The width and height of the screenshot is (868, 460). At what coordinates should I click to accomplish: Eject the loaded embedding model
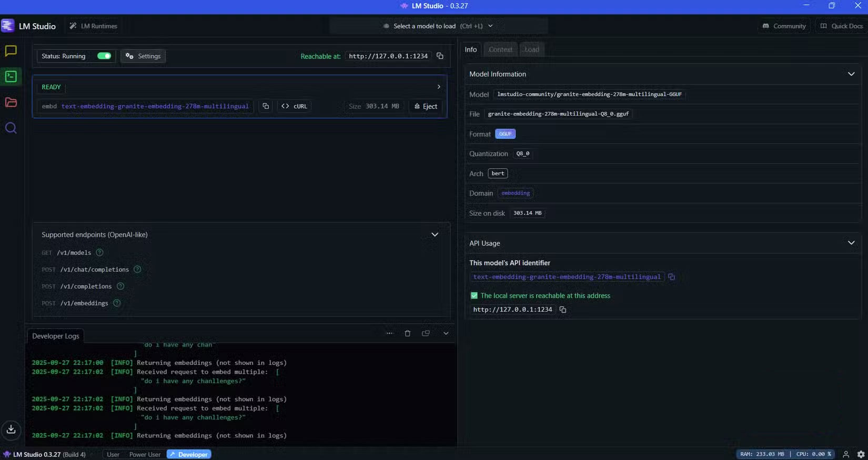point(426,106)
